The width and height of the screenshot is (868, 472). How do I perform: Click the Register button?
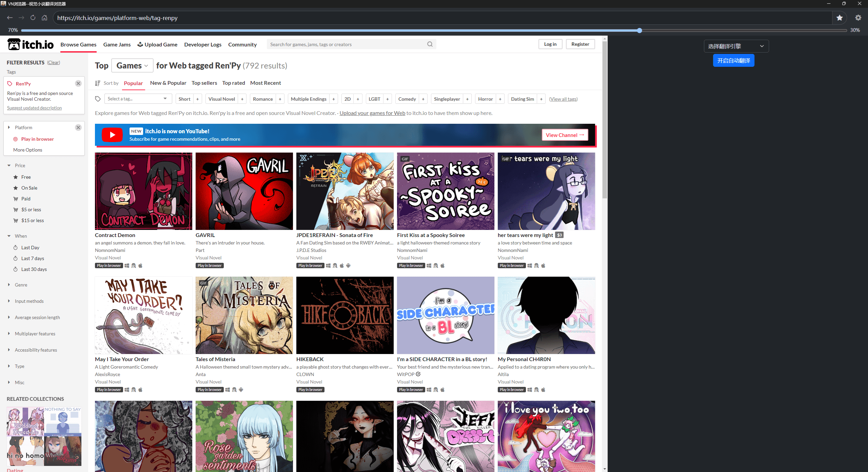[x=580, y=44]
